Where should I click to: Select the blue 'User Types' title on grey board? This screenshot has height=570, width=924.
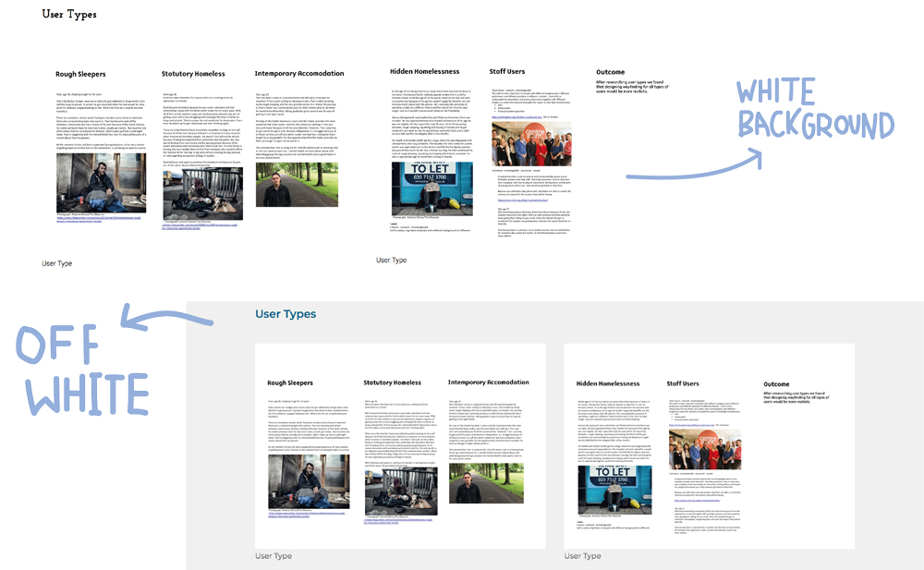point(286,315)
